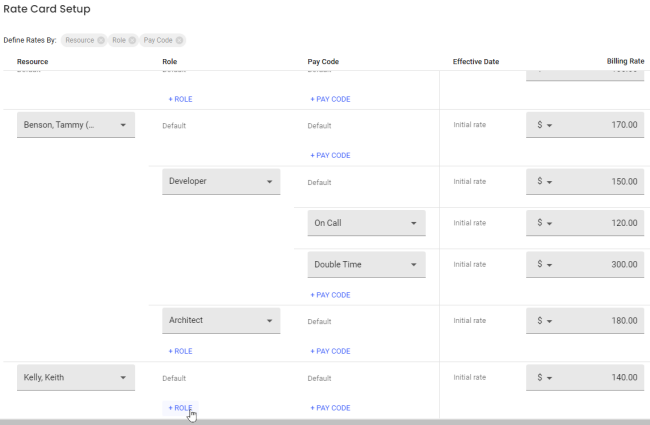650x425 pixels.
Task: Remove the Role chip via its x icon
Action: (x=132, y=40)
